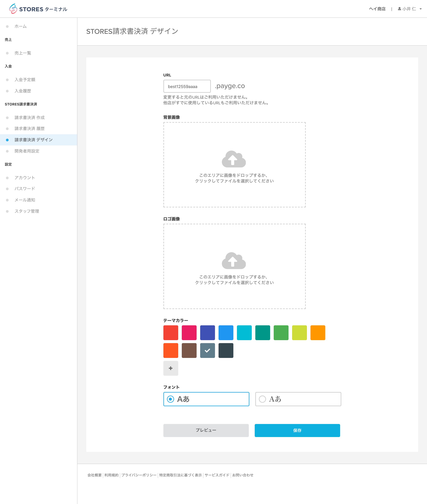Select the serif Aあ font option

pos(298,399)
